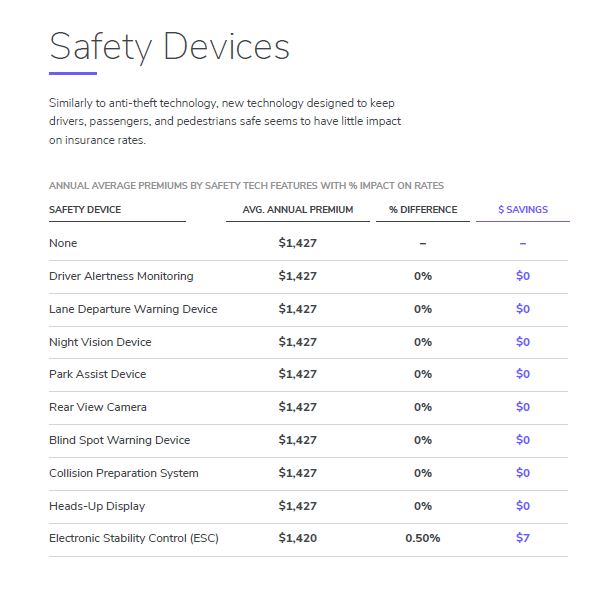Click the $7 savings value
Screen dimensions: 590x599
pos(523,538)
